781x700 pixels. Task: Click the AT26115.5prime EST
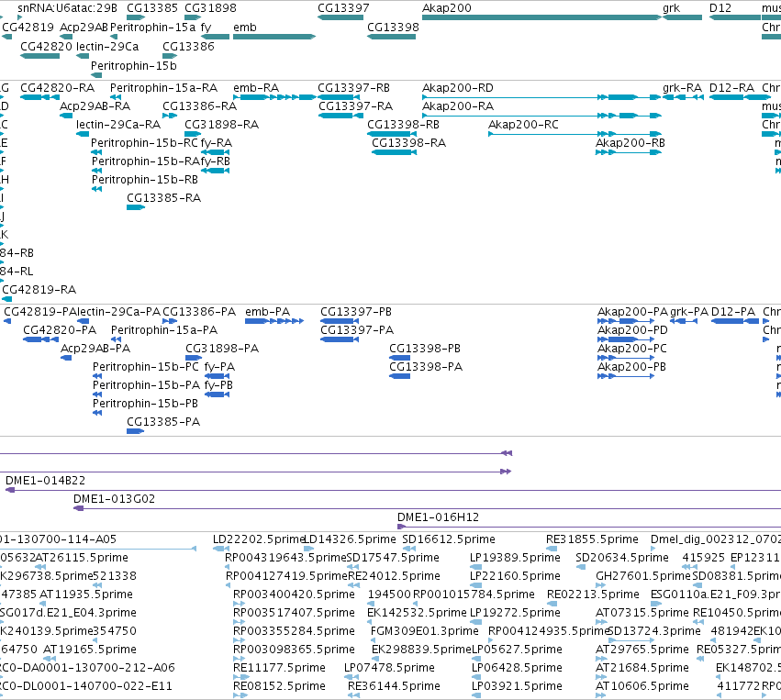40,567
